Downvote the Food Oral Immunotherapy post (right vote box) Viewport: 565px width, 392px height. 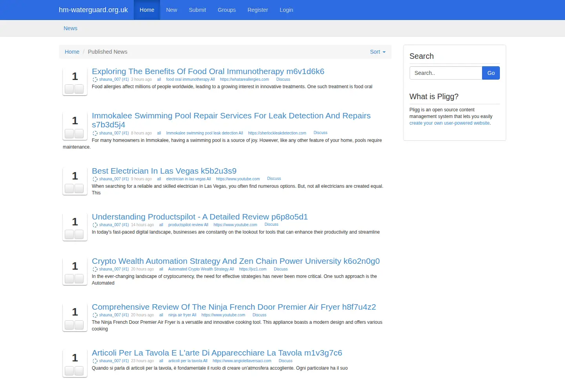click(79, 89)
